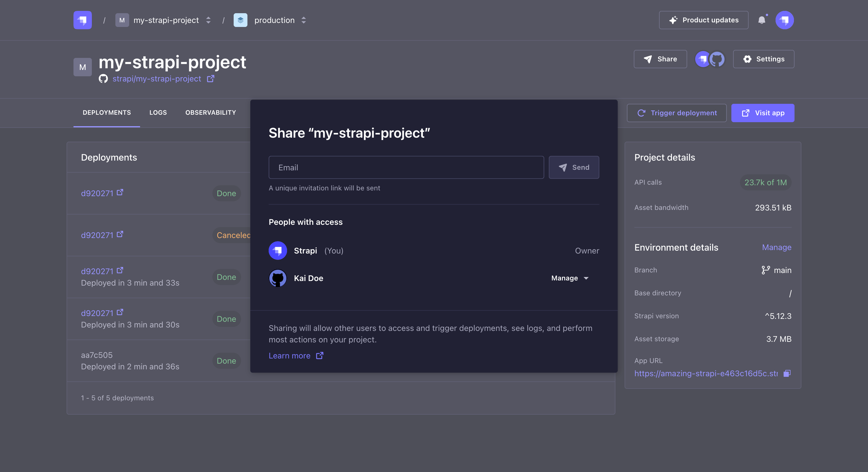
Task: Click the M project badge in breadcrumb
Action: tap(122, 20)
